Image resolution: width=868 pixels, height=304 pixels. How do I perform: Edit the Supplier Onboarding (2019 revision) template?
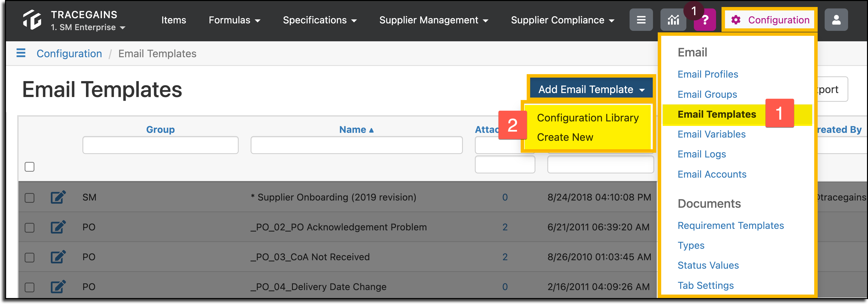point(58,197)
